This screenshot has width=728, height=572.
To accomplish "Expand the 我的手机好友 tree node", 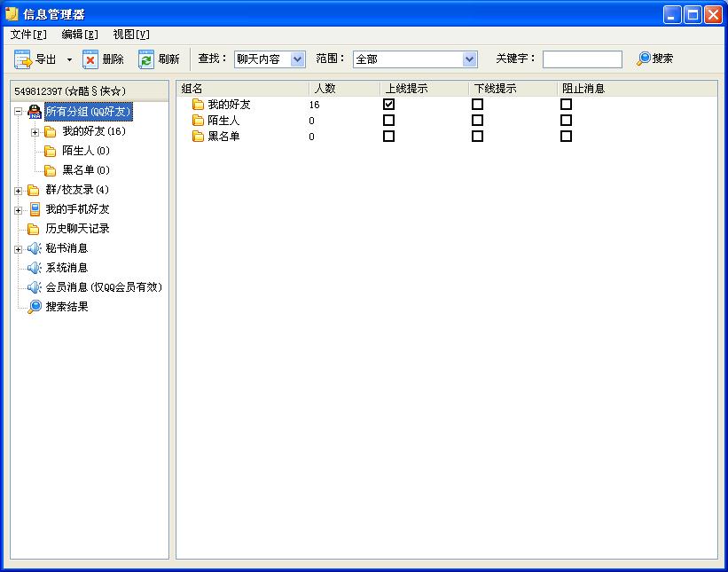I will click(18, 210).
